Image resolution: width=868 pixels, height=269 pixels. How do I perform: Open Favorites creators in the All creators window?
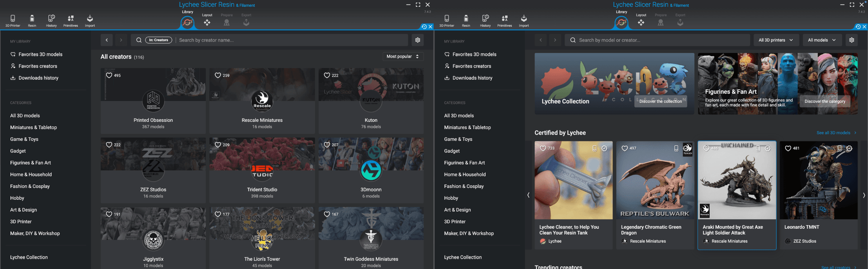33,66
